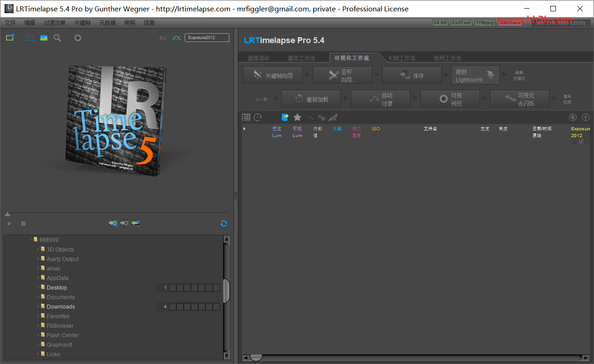Stop the timelapse preview

(x=23, y=224)
